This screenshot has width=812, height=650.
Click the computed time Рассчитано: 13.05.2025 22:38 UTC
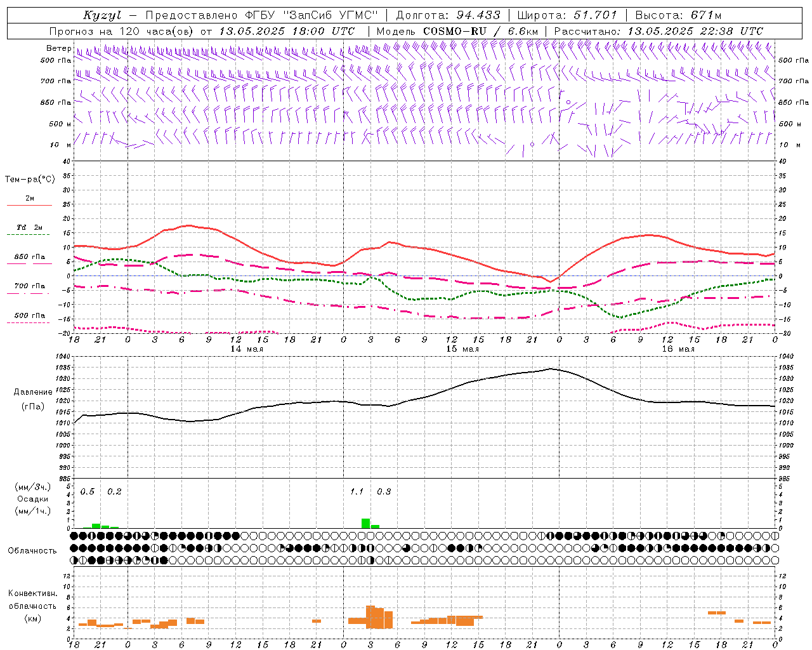658,31
